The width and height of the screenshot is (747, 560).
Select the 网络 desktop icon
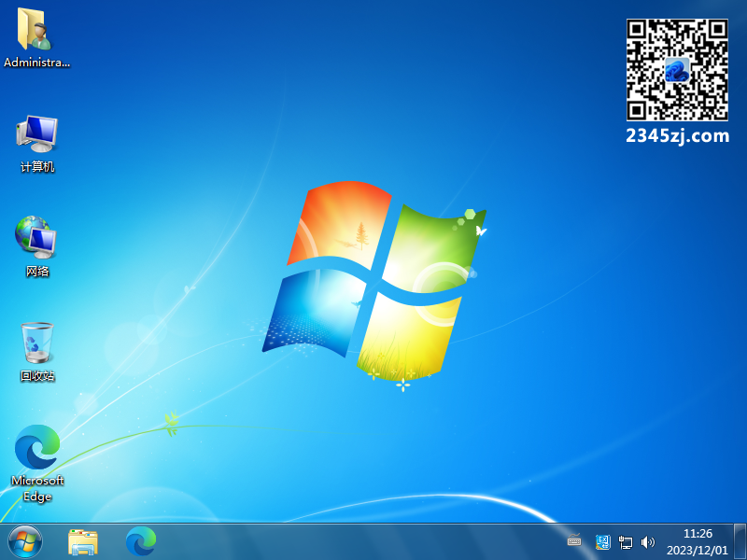pyautogui.click(x=36, y=246)
